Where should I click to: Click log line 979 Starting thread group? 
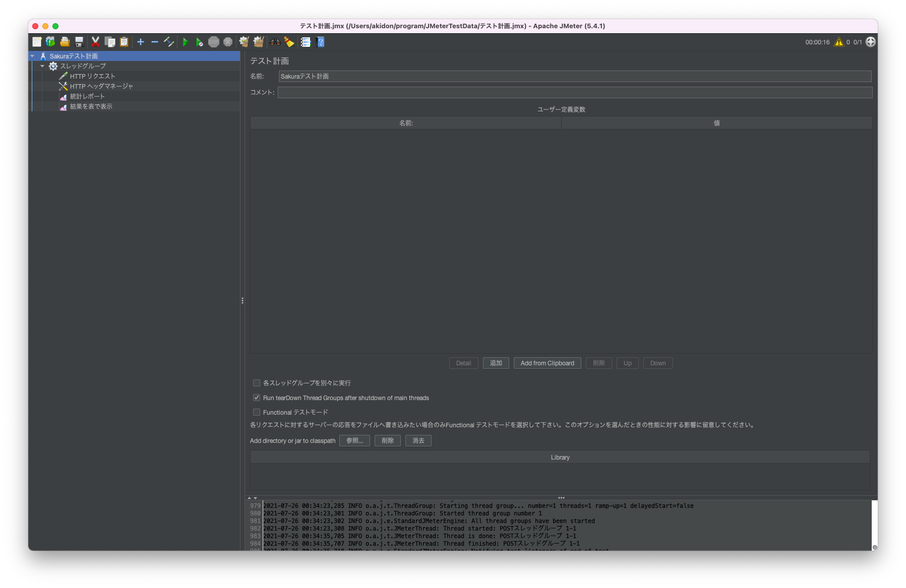(478, 506)
